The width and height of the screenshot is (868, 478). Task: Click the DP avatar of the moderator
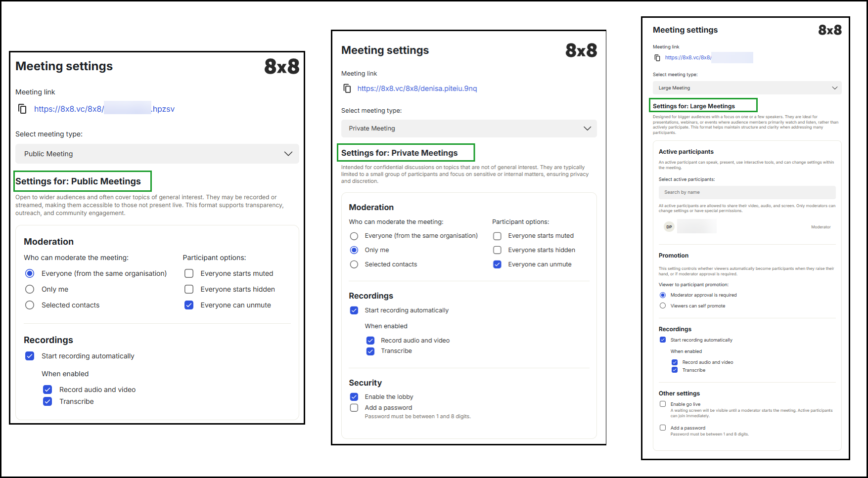point(669,227)
